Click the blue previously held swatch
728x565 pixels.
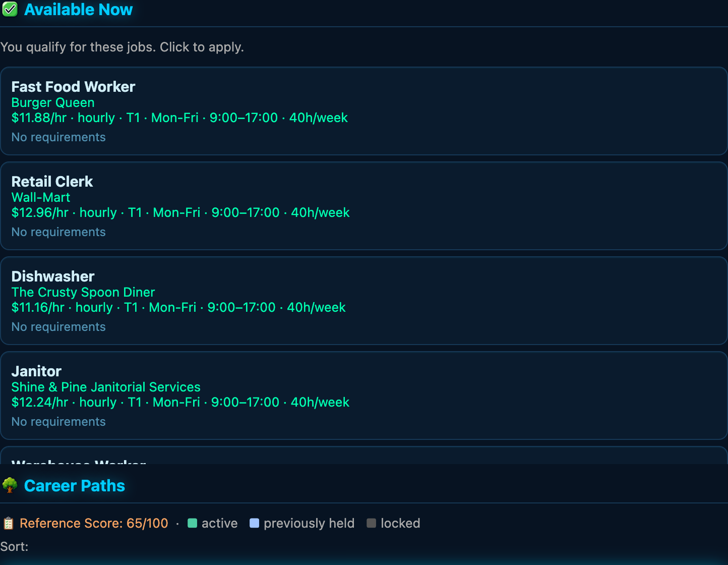[255, 523]
